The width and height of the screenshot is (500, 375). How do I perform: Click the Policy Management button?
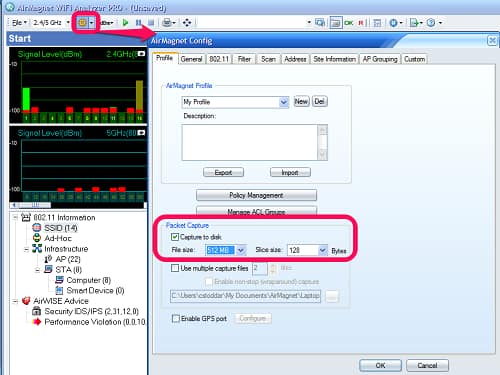pyautogui.click(x=256, y=195)
